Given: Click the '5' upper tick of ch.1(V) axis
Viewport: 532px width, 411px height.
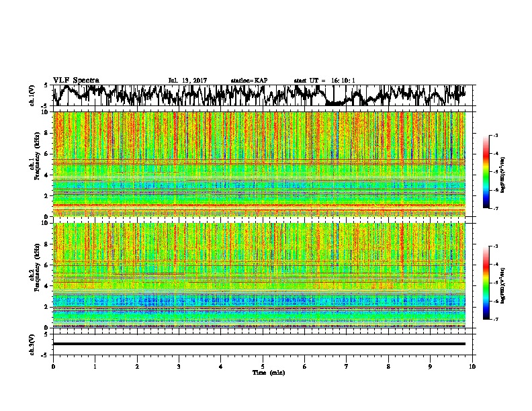Looking at the screenshot, I should (46, 85).
